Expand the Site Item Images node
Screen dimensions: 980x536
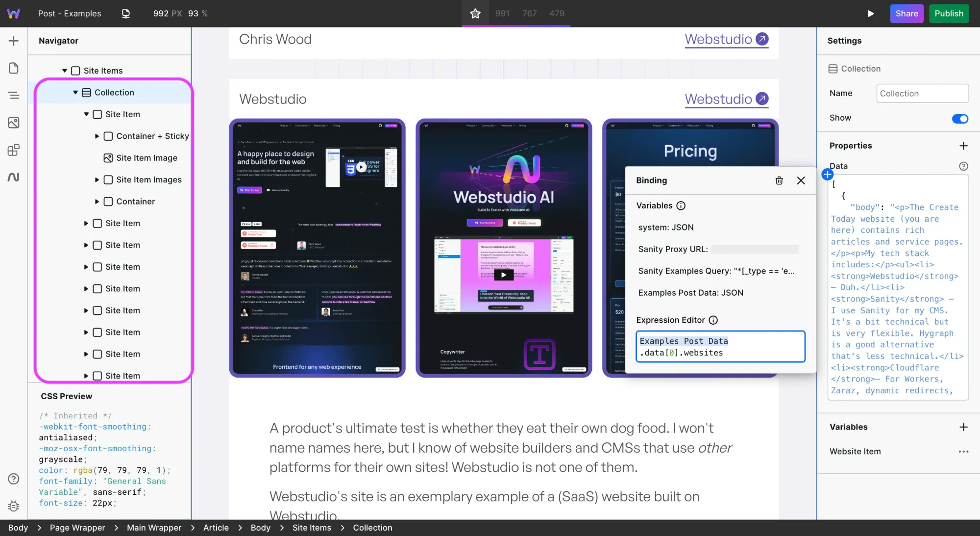(97, 179)
